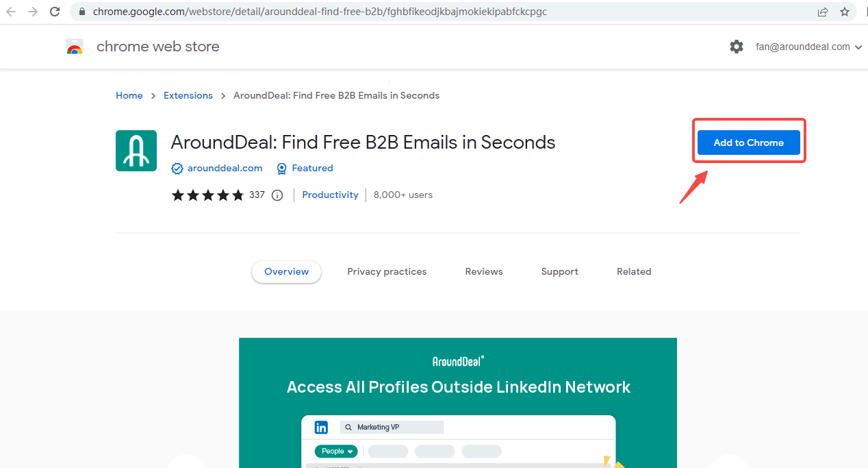
Task: Click the share page icon in address bar
Action: click(x=823, y=12)
